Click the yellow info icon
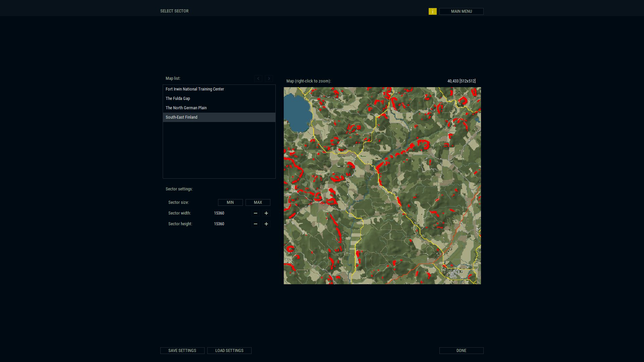Image resolution: width=644 pixels, height=362 pixels. click(432, 11)
